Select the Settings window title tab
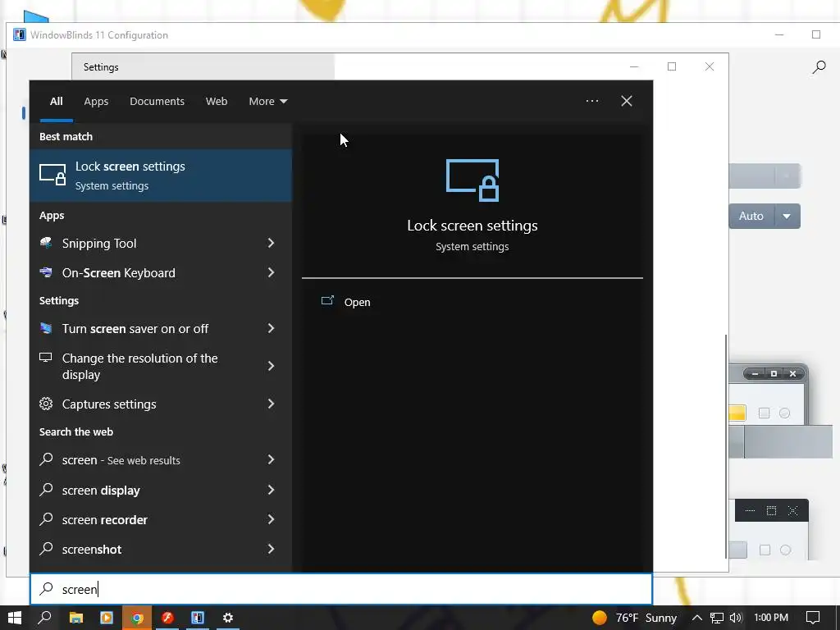The width and height of the screenshot is (840, 630). coord(203,67)
